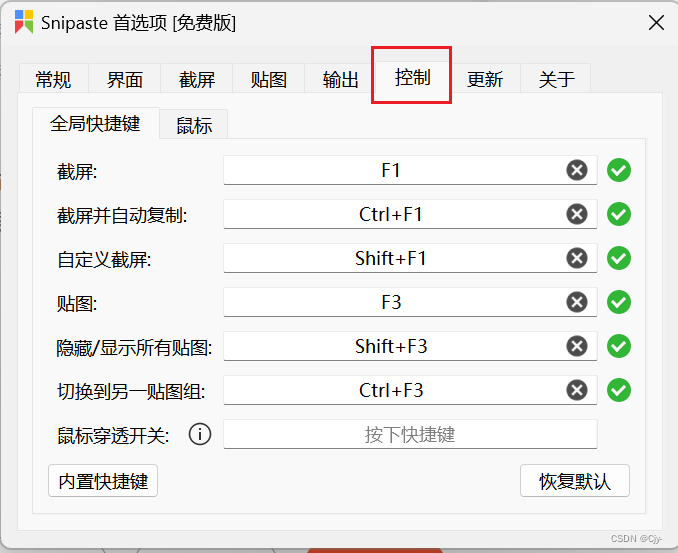The width and height of the screenshot is (678, 553).
Task: Click the 切换到另一贴图组 label
Action: click(131, 391)
